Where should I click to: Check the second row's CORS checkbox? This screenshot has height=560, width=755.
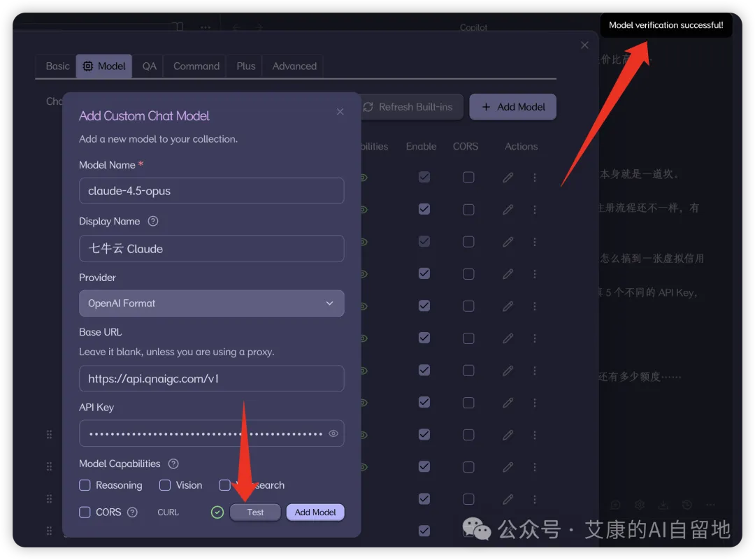[468, 210]
